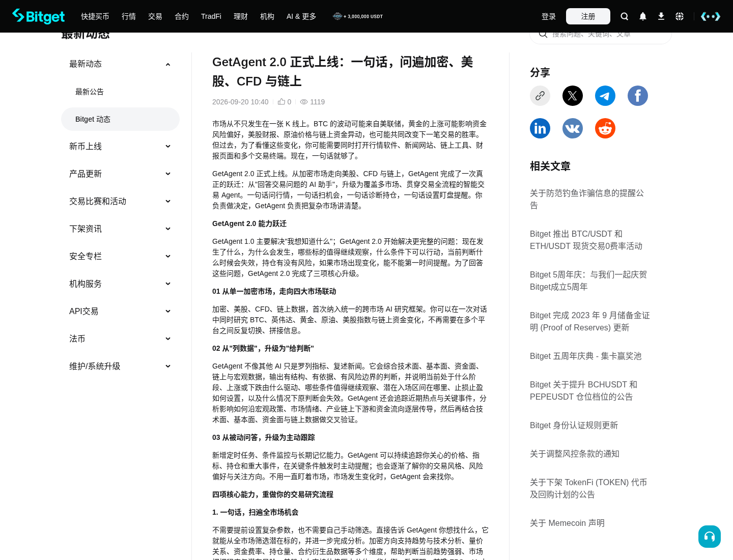Click heading 01 从单一加密市场，走向四大市场联动
This screenshot has width=733, height=560.
[274, 291]
